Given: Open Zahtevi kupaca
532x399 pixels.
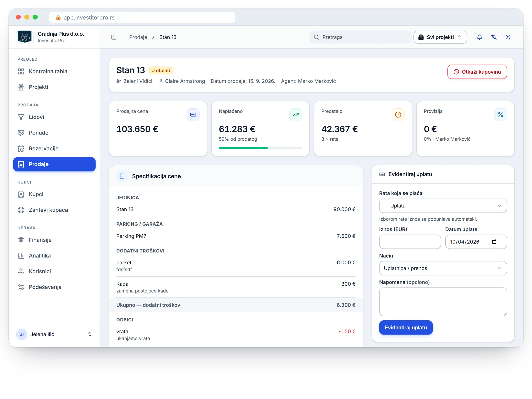Looking at the screenshot, I should tap(54, 210).
